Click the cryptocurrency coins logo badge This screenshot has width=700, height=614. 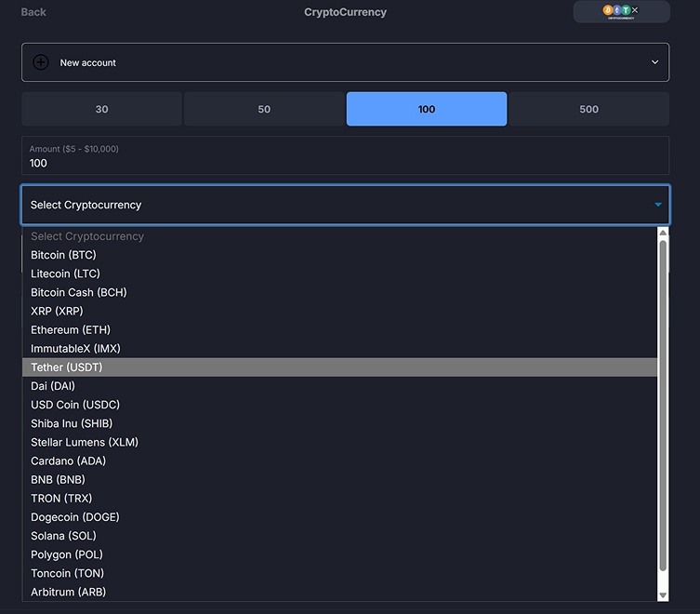621,11
